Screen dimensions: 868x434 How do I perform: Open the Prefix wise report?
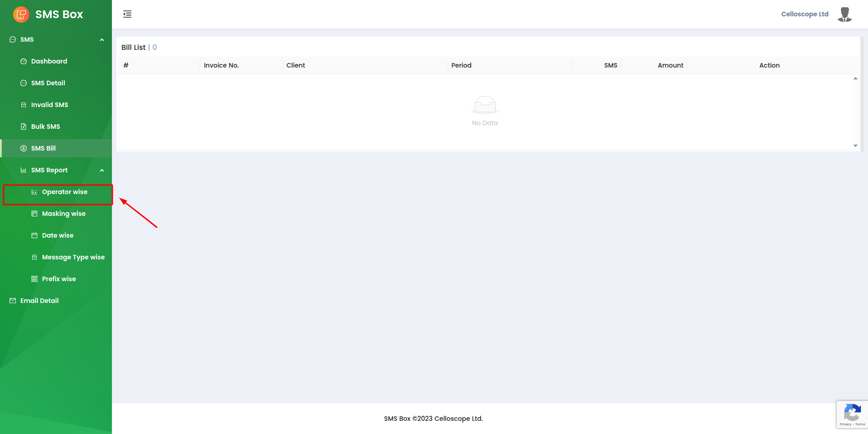(x=59, y=279)
